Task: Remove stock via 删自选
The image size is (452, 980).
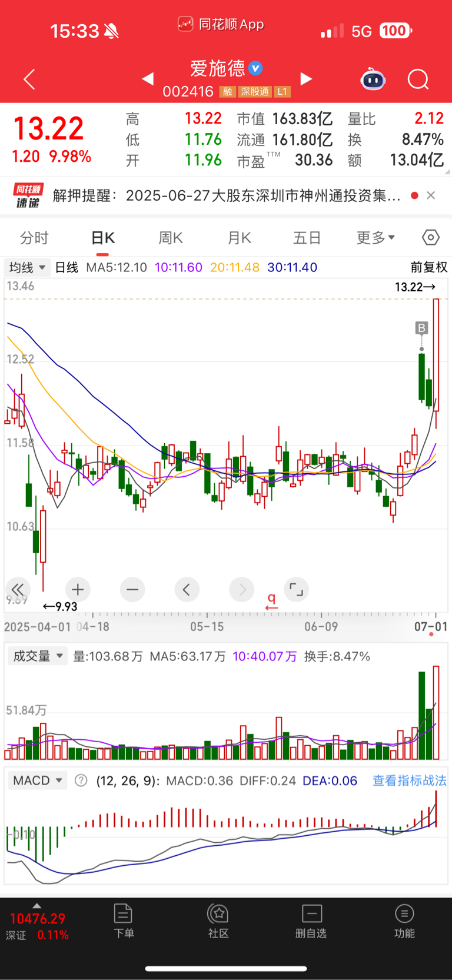Action: click(311, 921)
